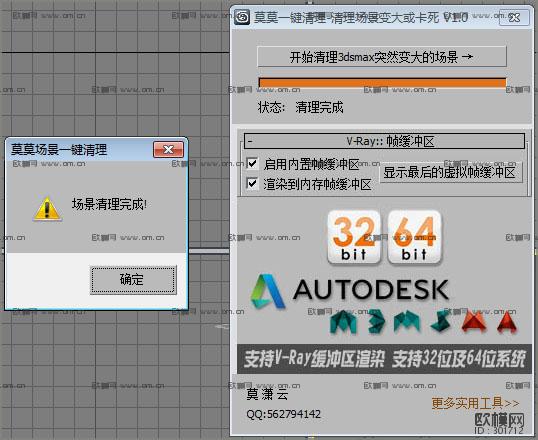Click the 开始清理3dsmax突然变大的场景 button
Viewport: 538px width, 440px height.
click(x=382, y=57)
